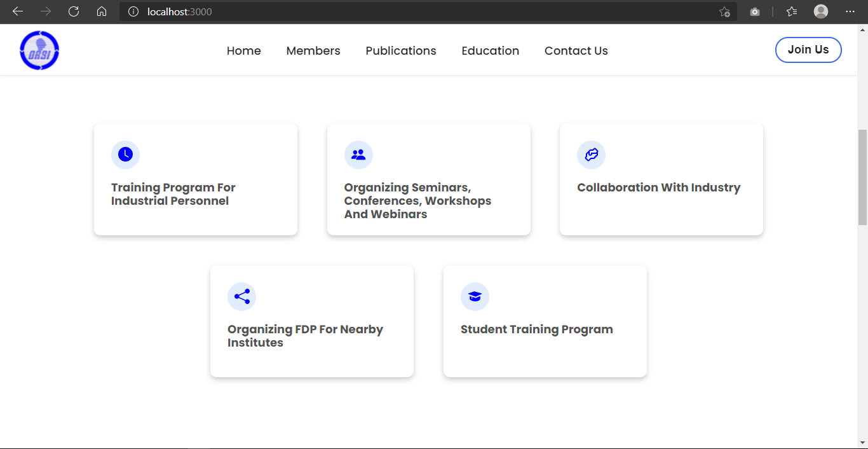Click the browser home icon
The height and width of the screenshot is (449, 868).
pyautogui.click(x=102, y=11)
